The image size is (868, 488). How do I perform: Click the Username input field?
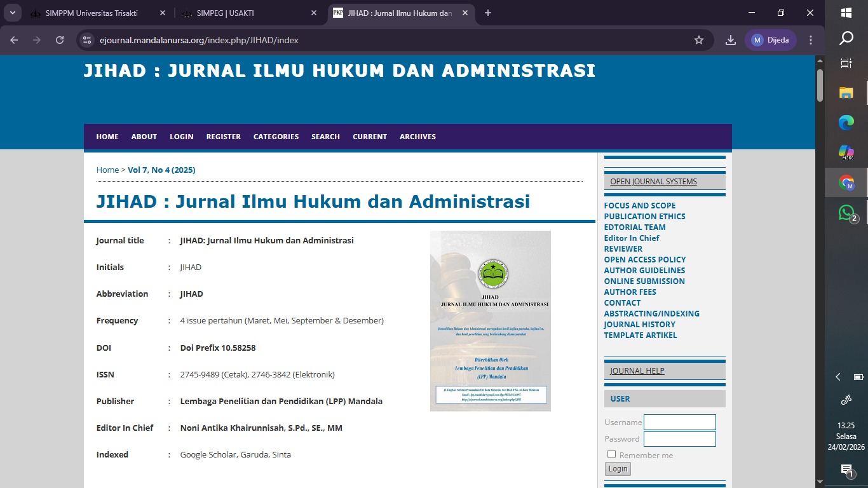coord(679,423)
